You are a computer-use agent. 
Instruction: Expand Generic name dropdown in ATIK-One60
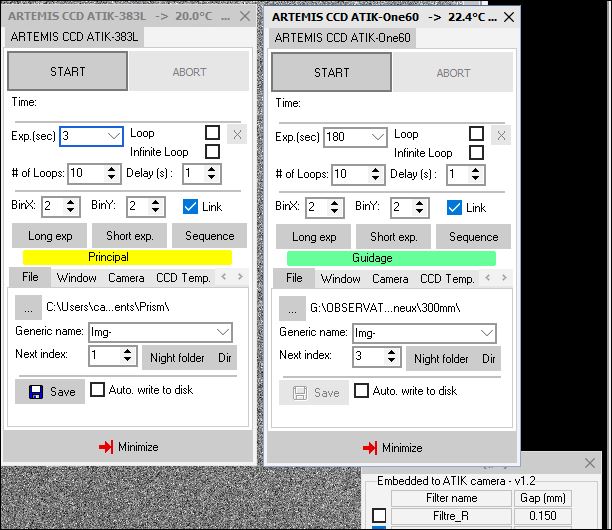click(x=485, y=333)
